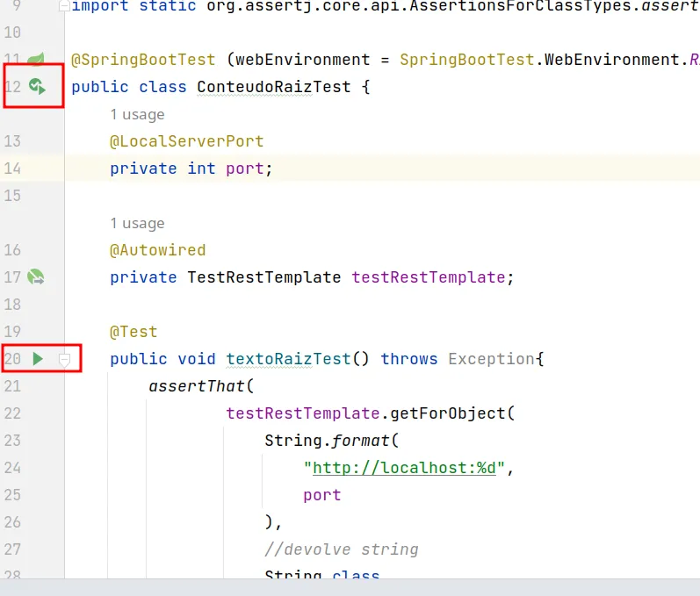Click the assertThat call on line 21
This screenshot has width=700, height=596.
coord(197,386)
